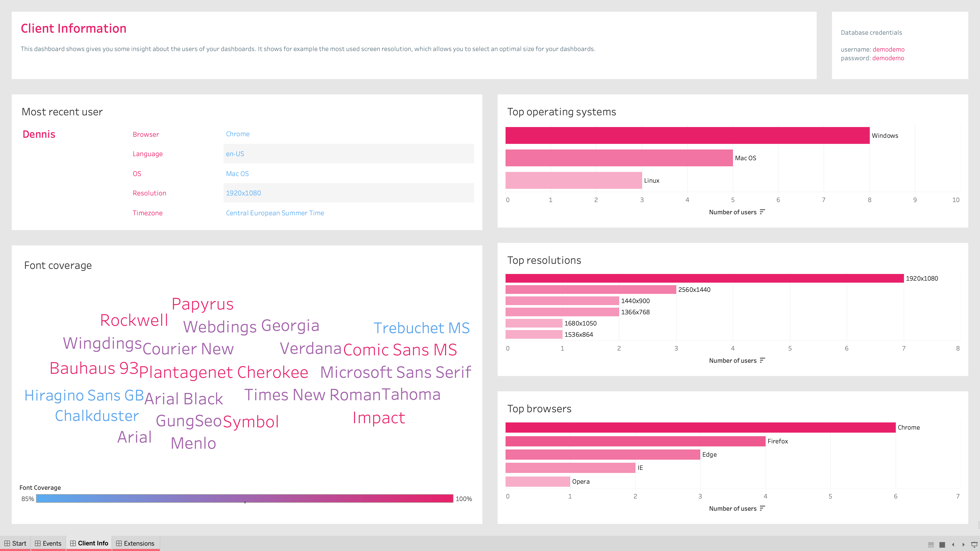Click Trebuchet MS in the word cloud
980x551 pixels.
(x=422, y=328)
